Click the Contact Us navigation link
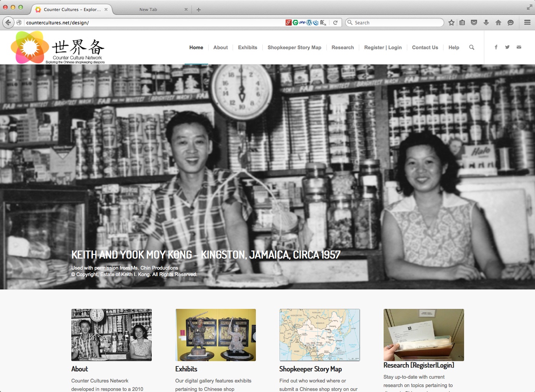 click(x=425, y=47)
